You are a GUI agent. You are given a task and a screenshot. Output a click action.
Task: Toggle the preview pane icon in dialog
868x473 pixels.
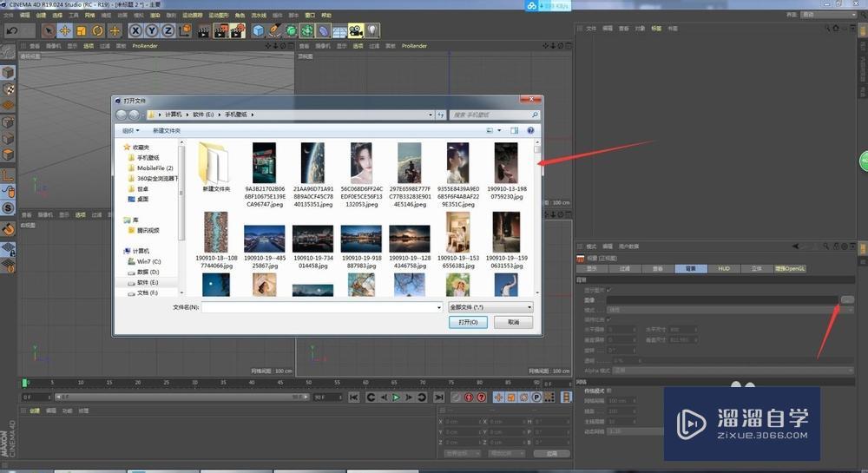point(514,130)
